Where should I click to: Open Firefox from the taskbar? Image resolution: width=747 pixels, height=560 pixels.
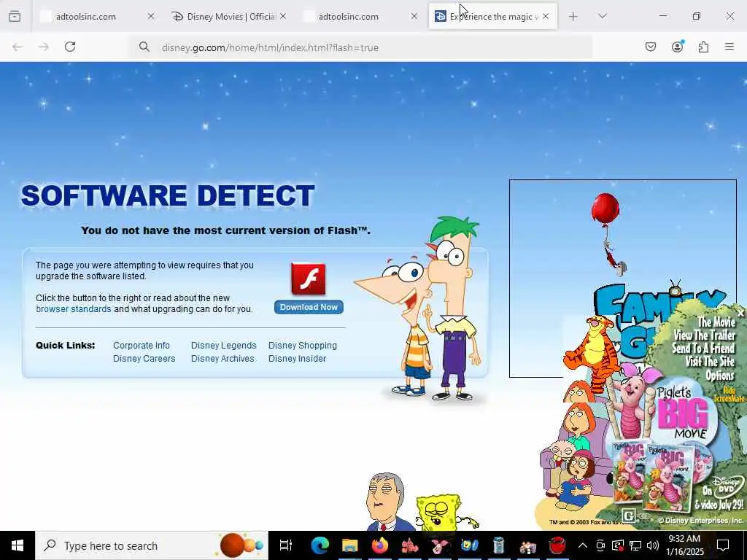[x=379, y=545]
